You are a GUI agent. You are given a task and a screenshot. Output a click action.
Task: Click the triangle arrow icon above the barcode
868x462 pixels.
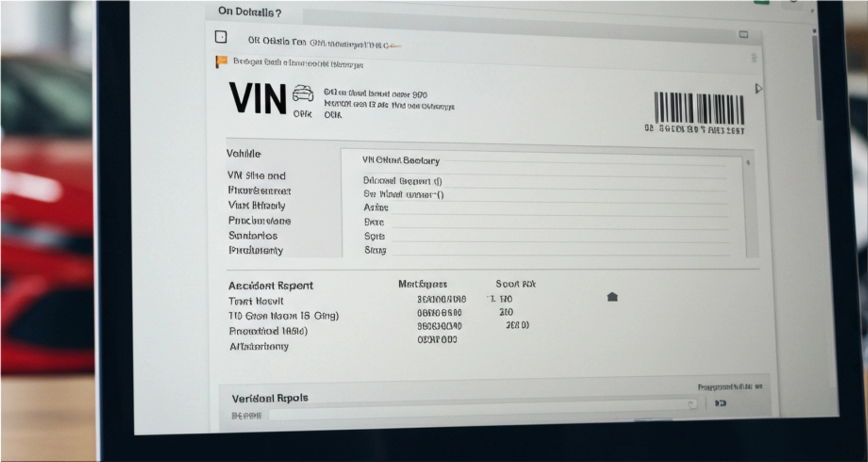pyautogui.click(x=758, y=89)
